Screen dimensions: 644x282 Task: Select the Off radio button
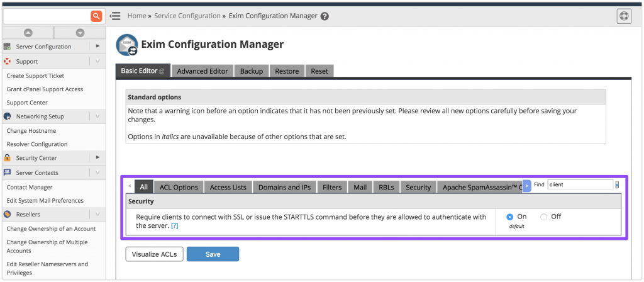coord(543,217)
